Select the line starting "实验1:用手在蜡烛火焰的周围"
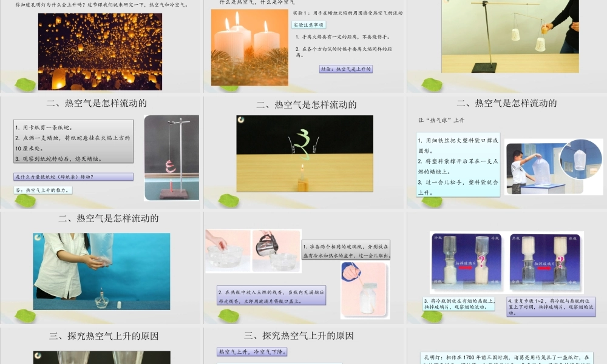607x364 pixels. click(348, 13)
